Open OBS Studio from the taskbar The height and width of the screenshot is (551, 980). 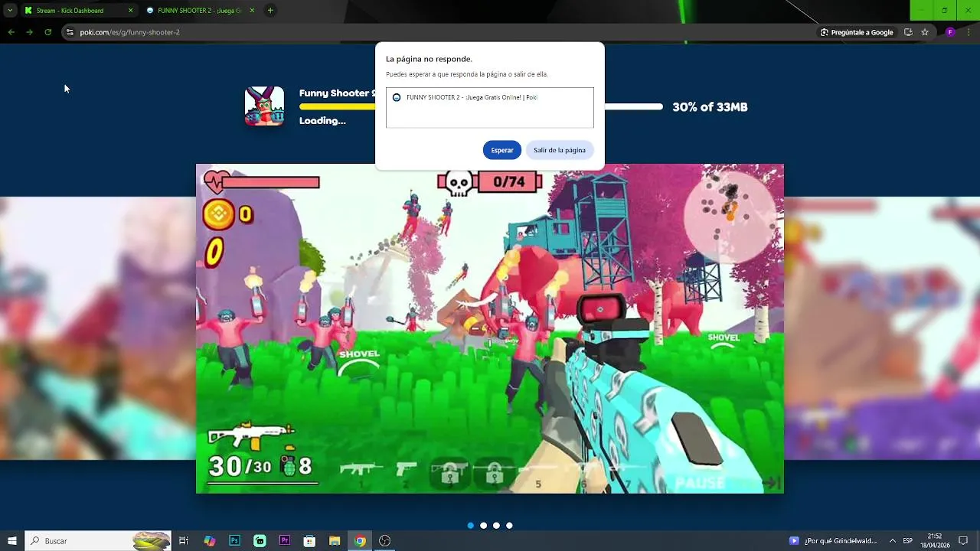tap(385, 541)
